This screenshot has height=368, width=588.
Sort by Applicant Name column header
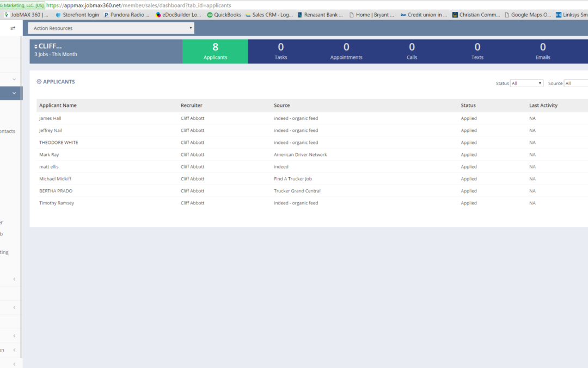tap(58, 105)
